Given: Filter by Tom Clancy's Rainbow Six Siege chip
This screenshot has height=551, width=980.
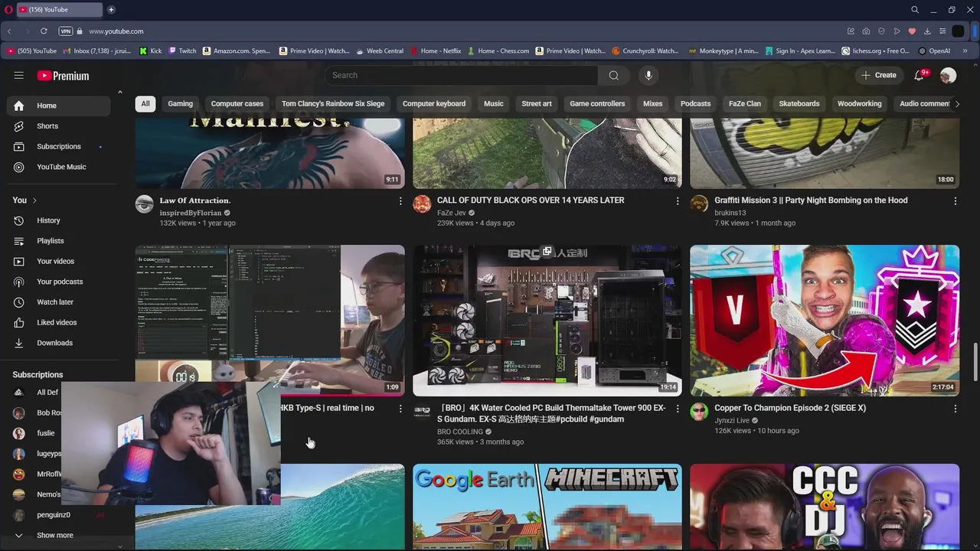Looking at the screenshot, I should point(333,103).
